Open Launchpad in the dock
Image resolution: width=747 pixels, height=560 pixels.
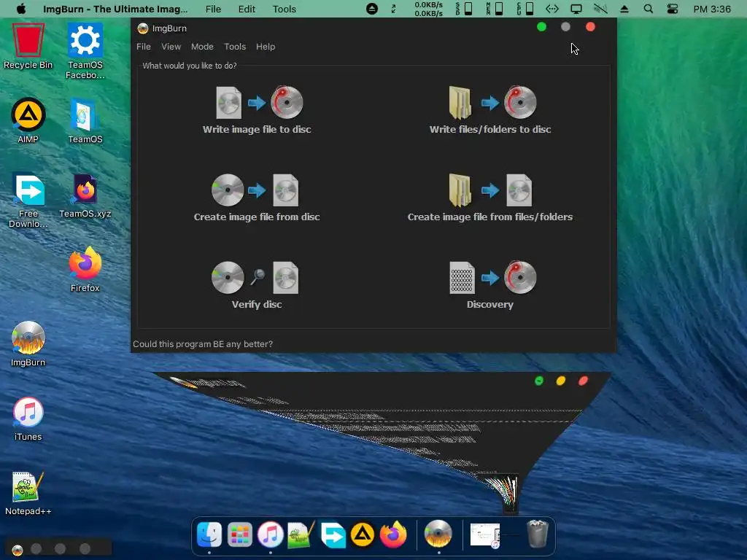click(239, 534)
